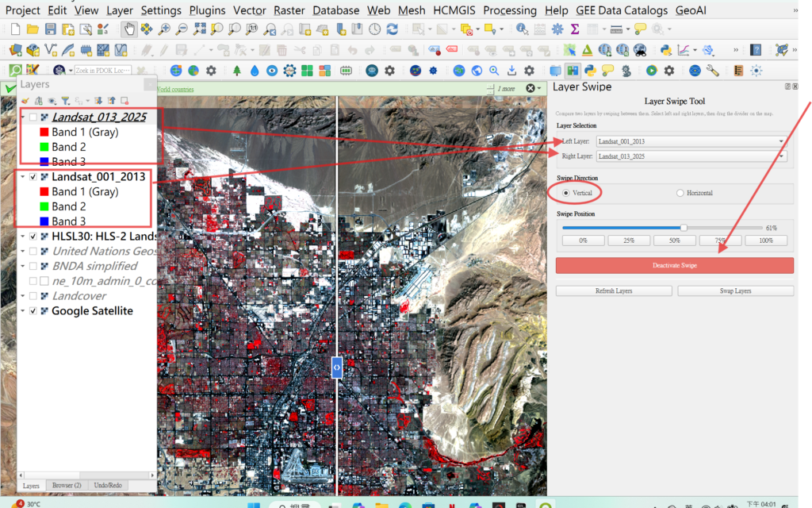Click the filter legend icon in Layers panel
Image resolution: width=812 pixels, height=508 pixels.
(x=66, y=101)
